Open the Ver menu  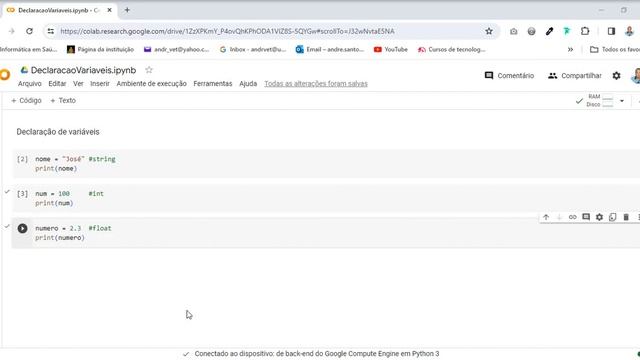point(78,84)
